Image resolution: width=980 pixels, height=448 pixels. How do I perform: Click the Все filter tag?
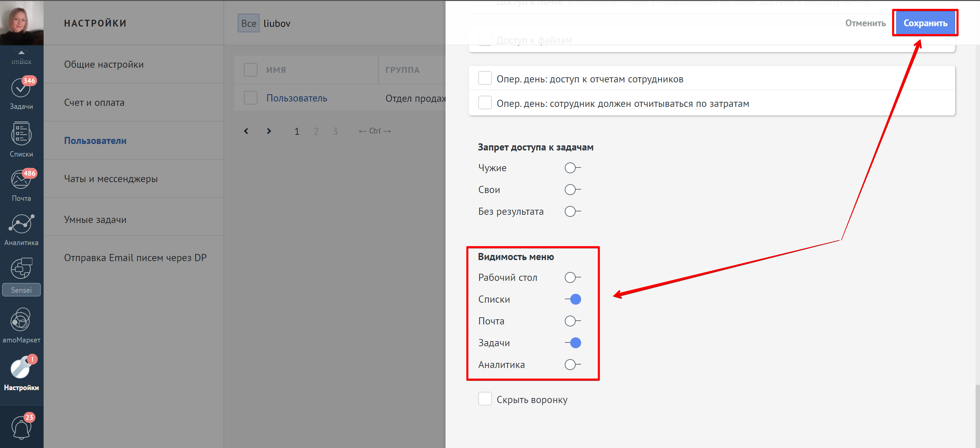pos(248,23)
